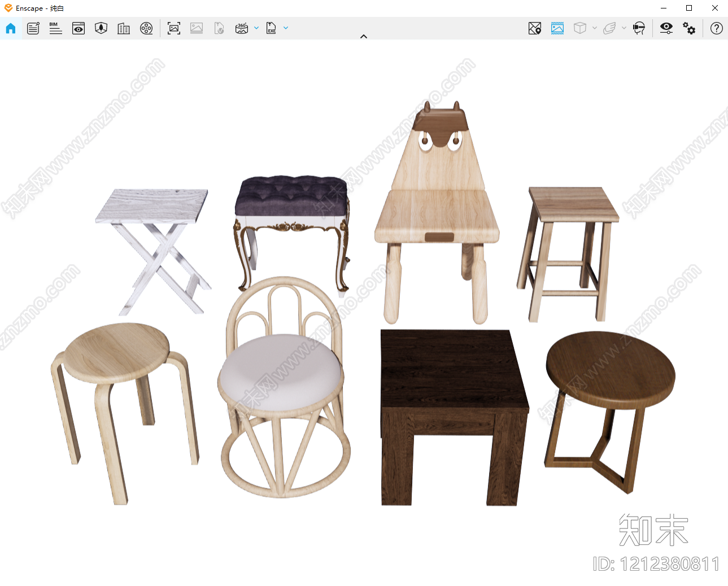Open the Manage Views eye icon
Image resolution: width=728 pixels, height=586 pixels.
pos(79,28)
